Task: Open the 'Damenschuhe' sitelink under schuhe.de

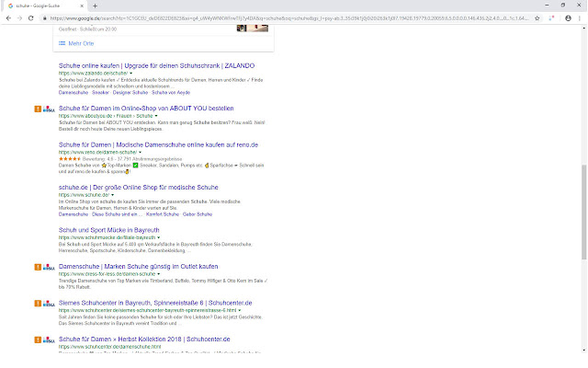Action: [73, 214]
